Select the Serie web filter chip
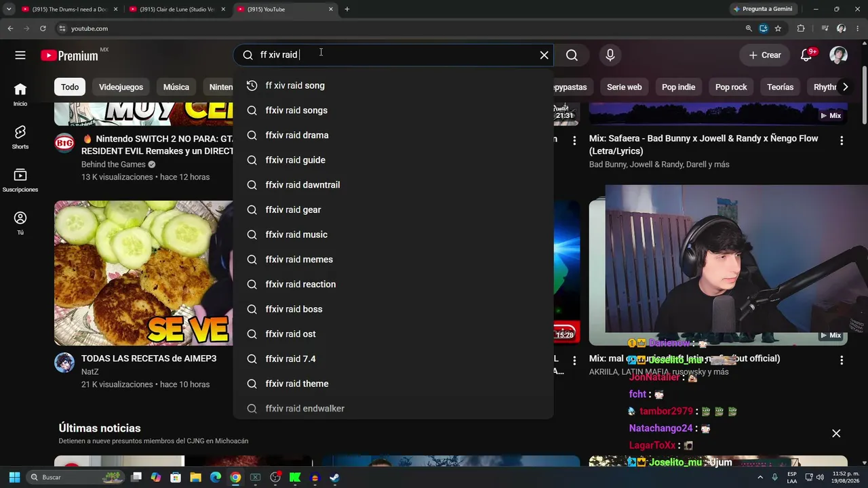The height and width of the screenshot is (488, 868). (624, 87)
